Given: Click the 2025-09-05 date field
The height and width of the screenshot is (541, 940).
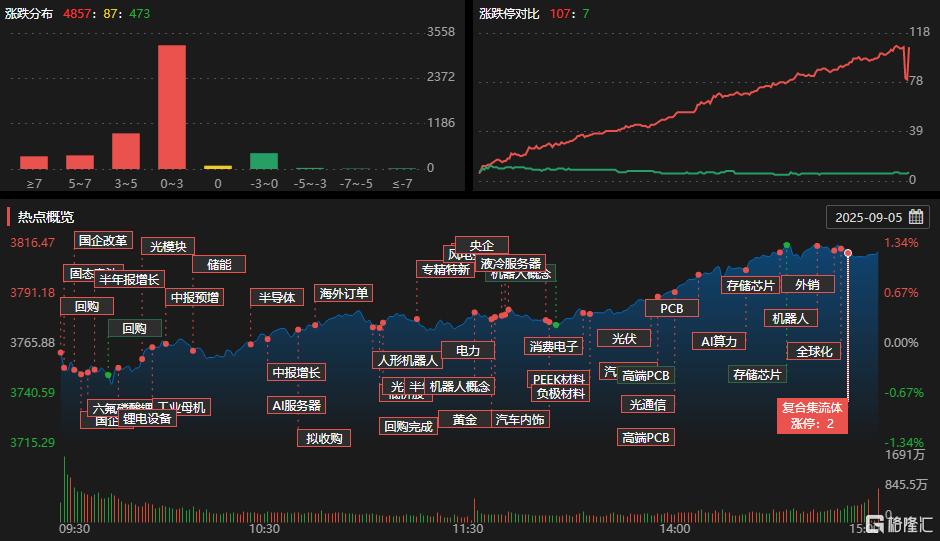Looking at the screenshot, I should point(878,217).
